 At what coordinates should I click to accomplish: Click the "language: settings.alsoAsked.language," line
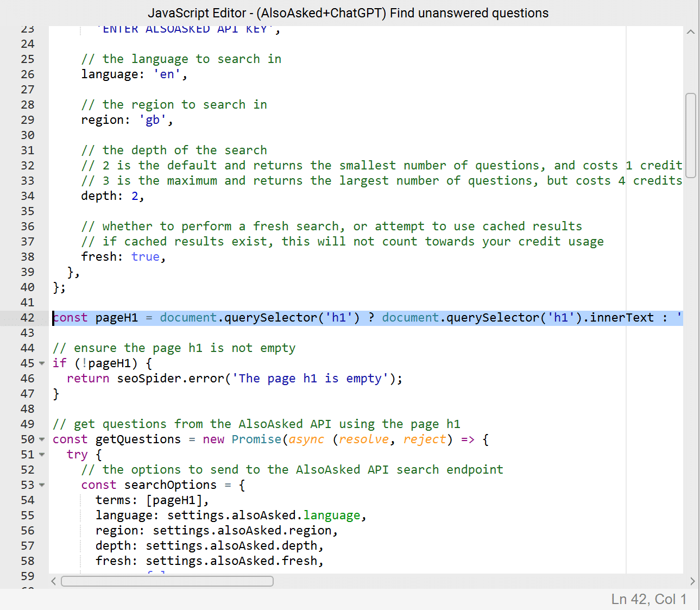(x=231, y=515)
